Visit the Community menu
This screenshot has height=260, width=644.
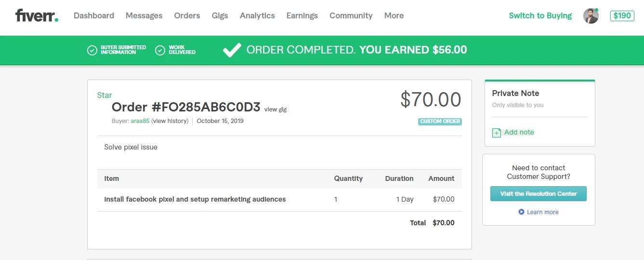351,16
